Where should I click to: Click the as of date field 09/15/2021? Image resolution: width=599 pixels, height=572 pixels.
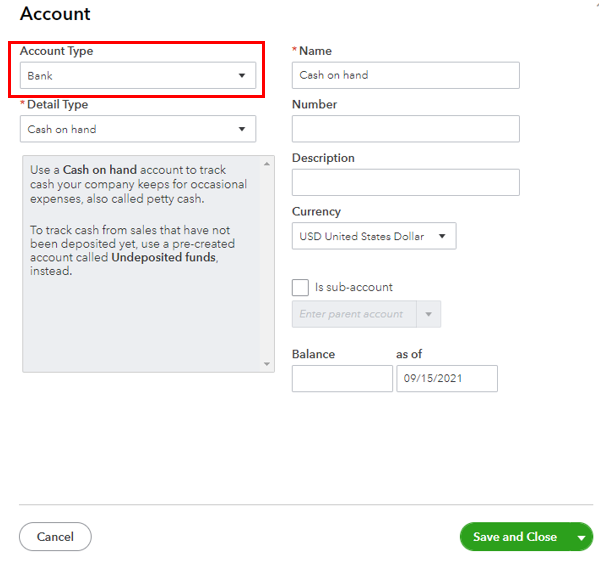tap(447, 378)
